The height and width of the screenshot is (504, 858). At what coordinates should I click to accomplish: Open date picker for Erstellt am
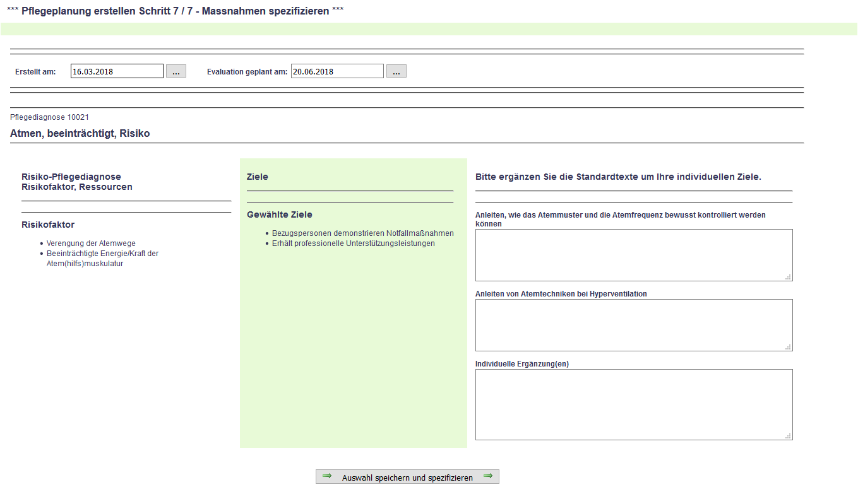pos(176,71)
